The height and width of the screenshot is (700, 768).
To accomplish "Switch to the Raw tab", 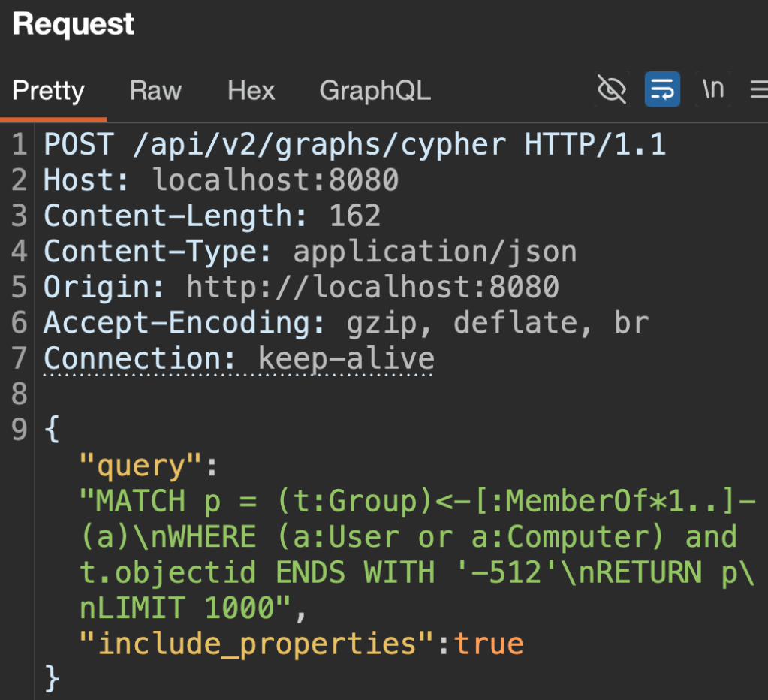I will coord(155,91).
